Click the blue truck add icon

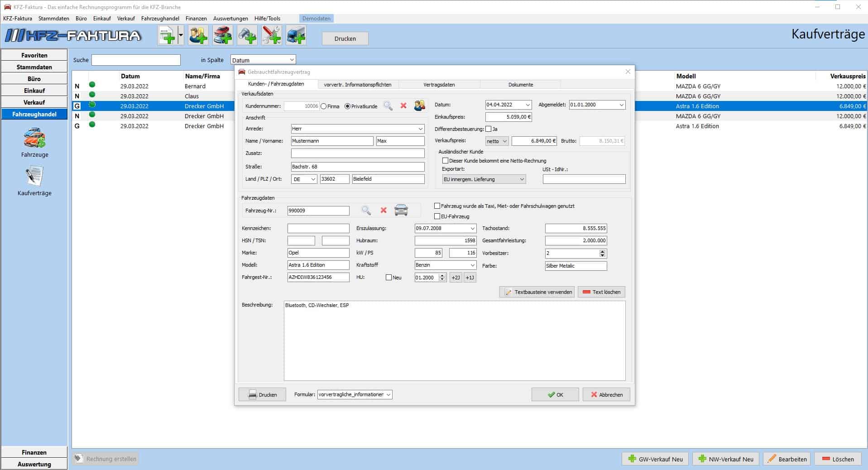click(296, 35)
